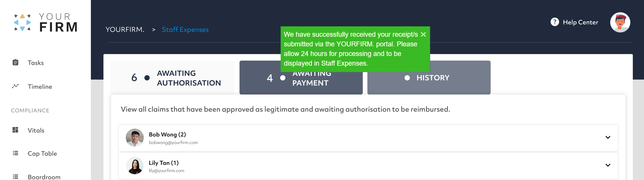Dismiss the green success notification

click(x=423, y=35)
